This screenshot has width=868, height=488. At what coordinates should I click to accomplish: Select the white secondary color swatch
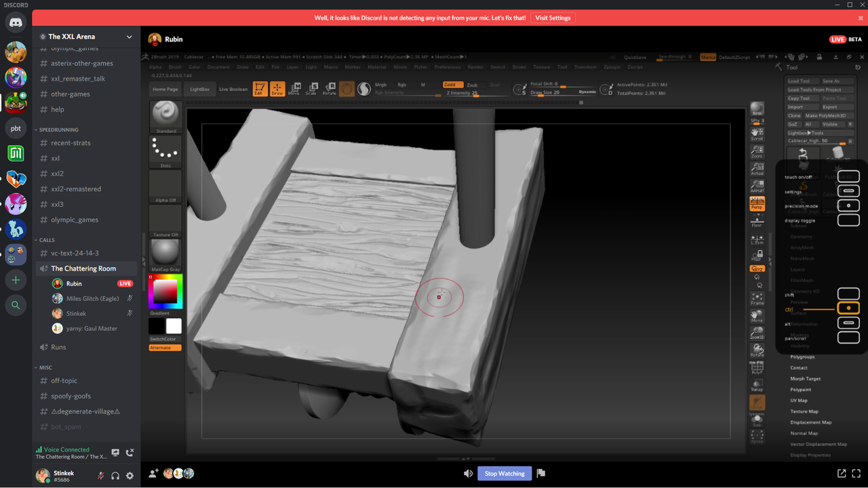click(x=174, y=326)
